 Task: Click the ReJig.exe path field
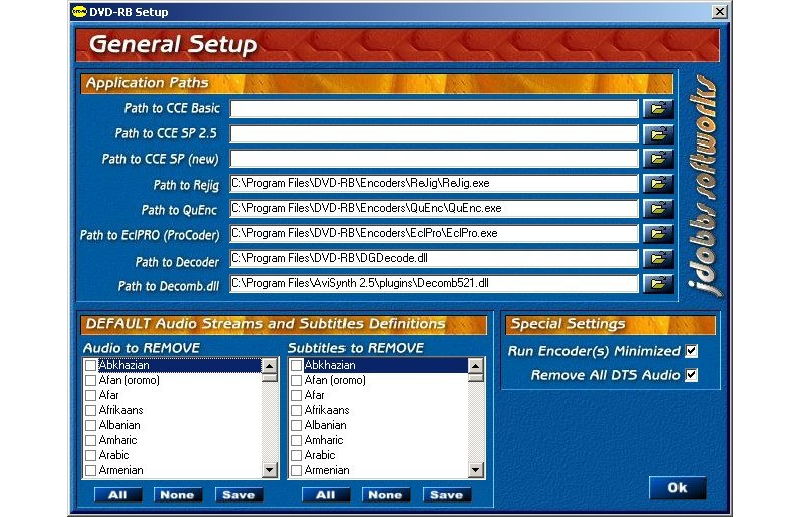[434, 183]
